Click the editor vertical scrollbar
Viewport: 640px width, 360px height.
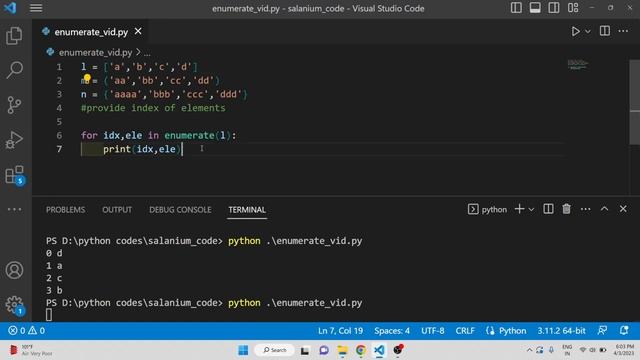[x=635, y=102]
